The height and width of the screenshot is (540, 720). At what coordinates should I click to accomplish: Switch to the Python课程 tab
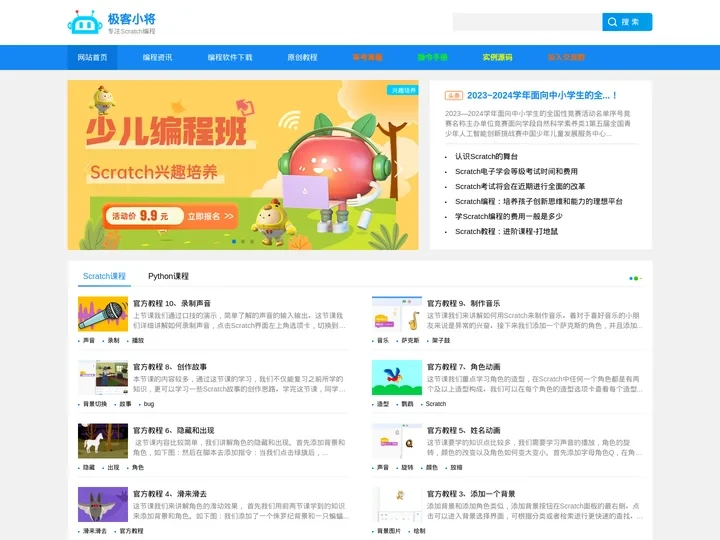(168, 276)
